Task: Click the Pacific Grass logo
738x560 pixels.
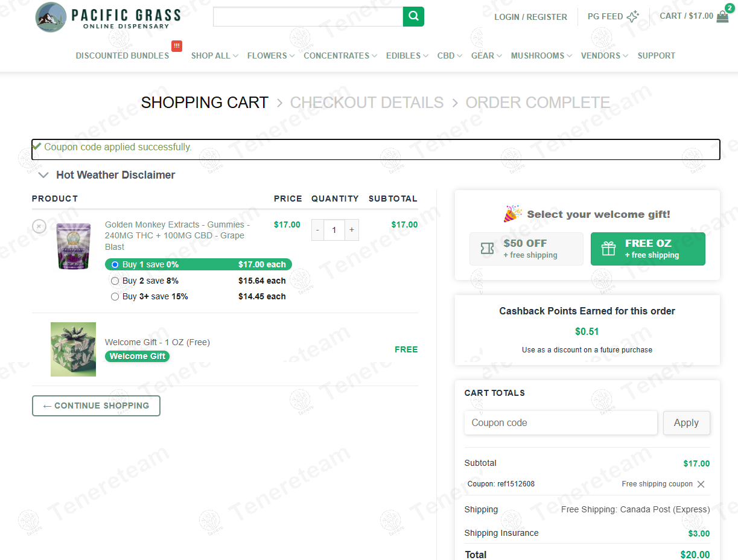Action: 108,17
